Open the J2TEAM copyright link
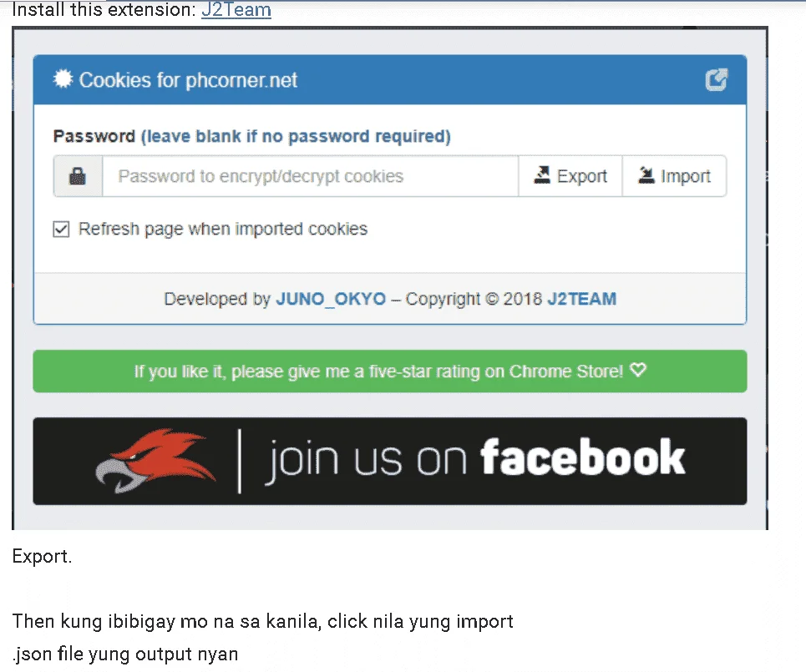This screenshot has height=672, width=806. pyautogui.click(x=581, y=299)
